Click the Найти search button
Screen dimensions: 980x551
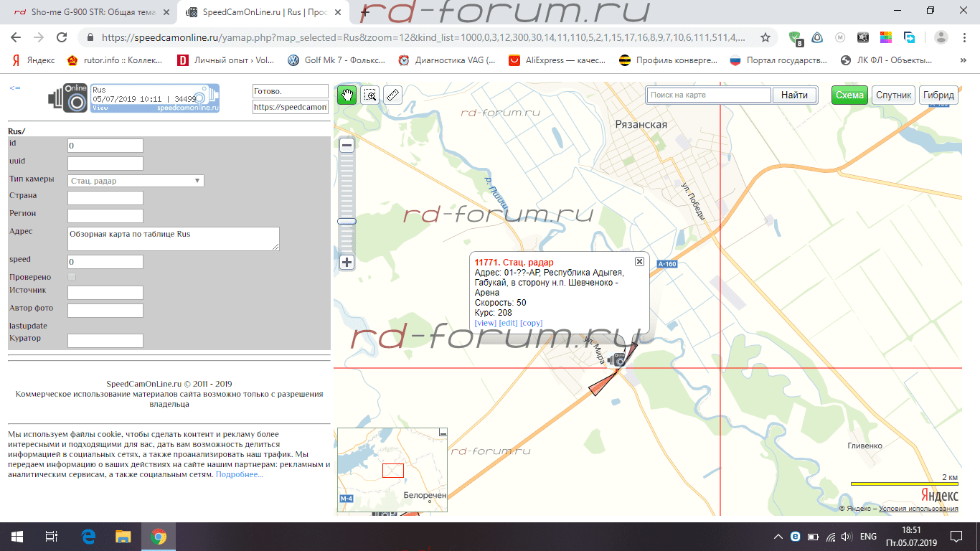(794, 95)
